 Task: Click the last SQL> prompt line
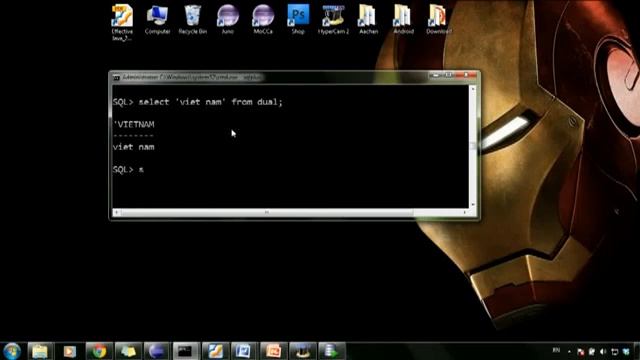coord(128,169)
